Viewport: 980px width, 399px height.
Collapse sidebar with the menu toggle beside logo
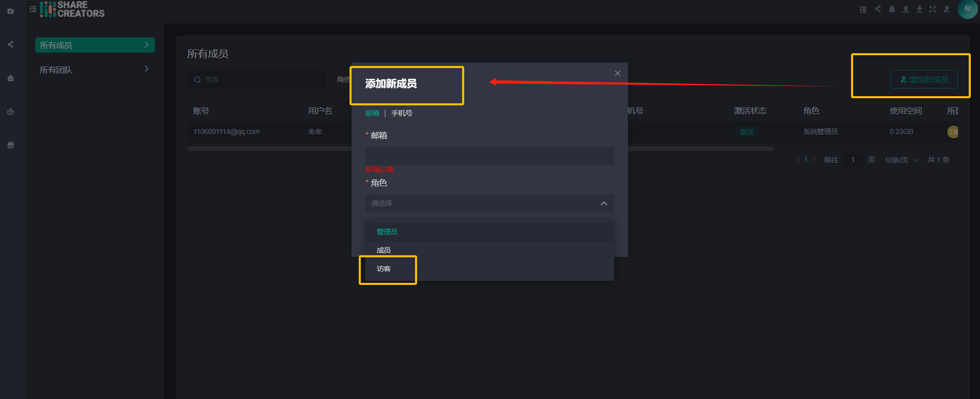click(33, 9)
